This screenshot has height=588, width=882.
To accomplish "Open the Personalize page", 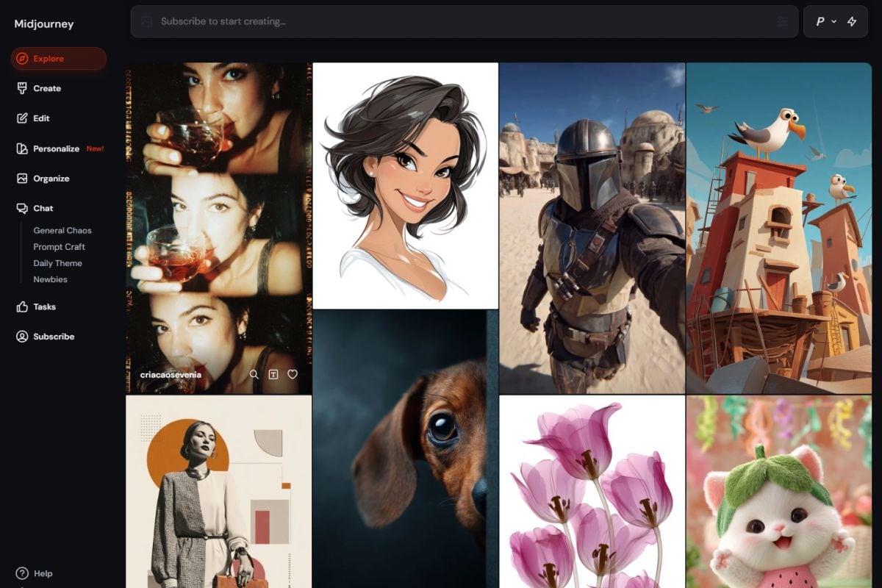I will (56, 148).
